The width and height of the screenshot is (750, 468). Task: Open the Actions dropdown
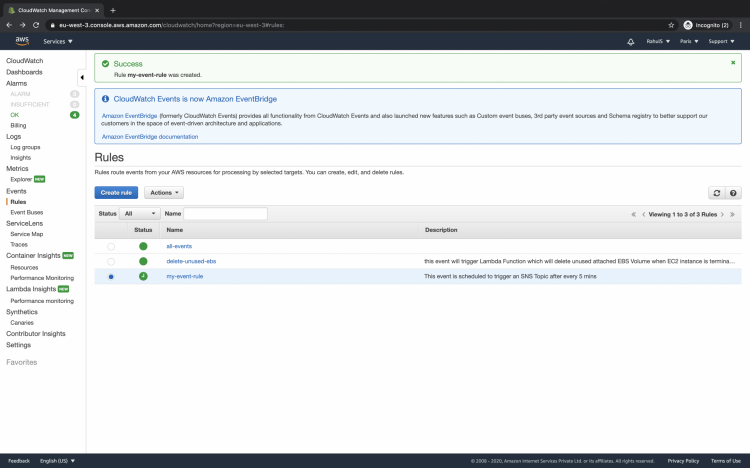click(x=164, y=192)
